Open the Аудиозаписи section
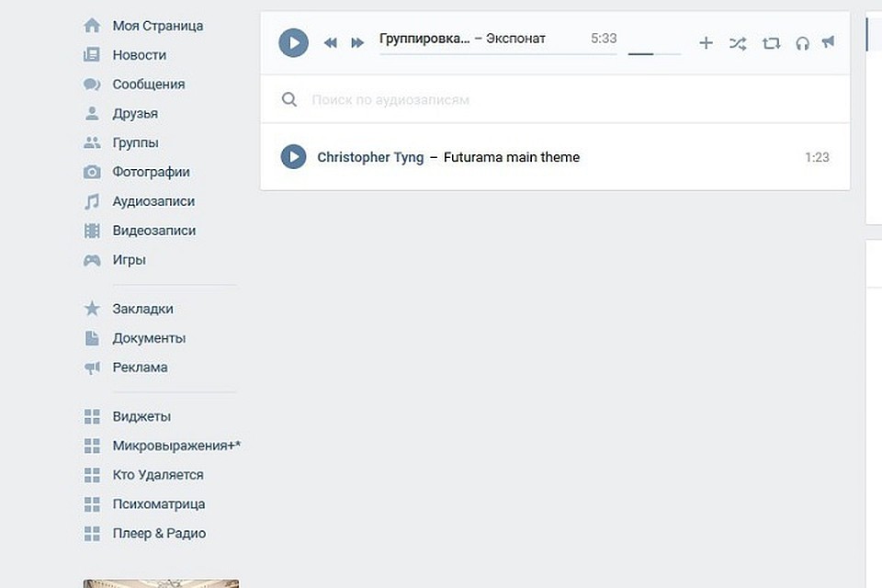Image resolution: width=882 pixels, height=588 pixels. coord(153,201)
